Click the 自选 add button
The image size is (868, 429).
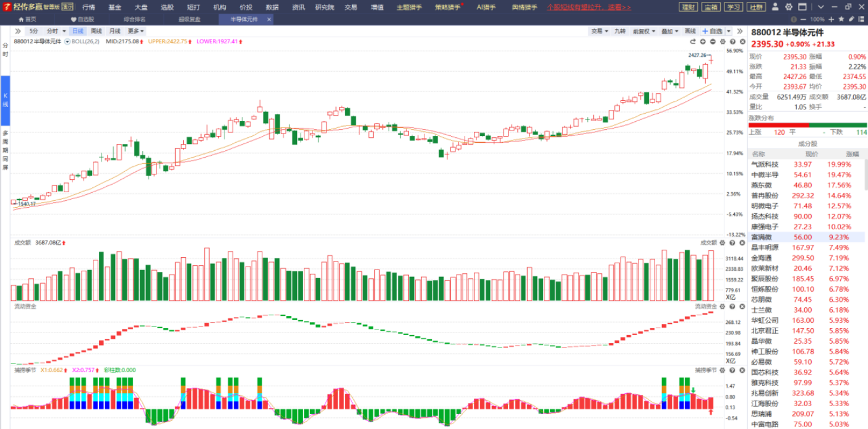point(712,31)
